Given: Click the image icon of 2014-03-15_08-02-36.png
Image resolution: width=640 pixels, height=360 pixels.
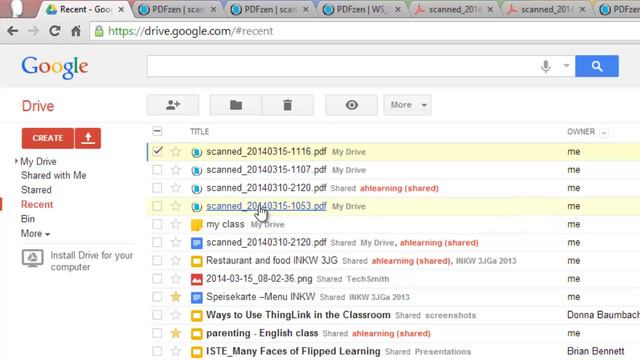Looking at the screenshot, I should pos(196,279).
